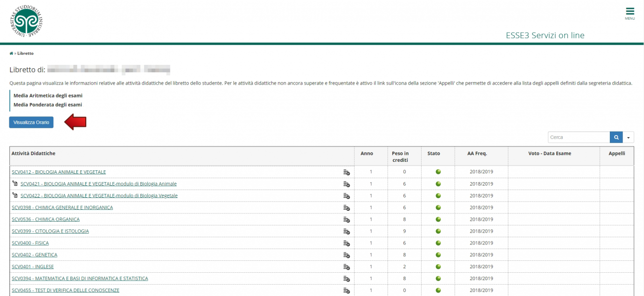Image resolution: width=644 pixels, height=296 pixels.
Task: Open SCV0402 - GENETICA link
Action: 35,255
